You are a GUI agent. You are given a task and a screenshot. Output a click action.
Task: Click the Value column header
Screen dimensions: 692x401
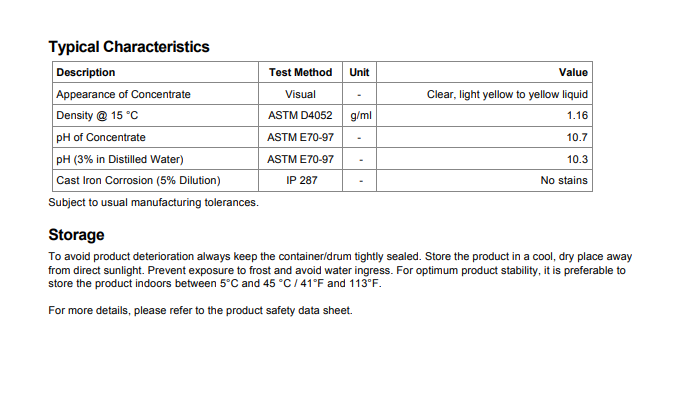coord(573,72)
